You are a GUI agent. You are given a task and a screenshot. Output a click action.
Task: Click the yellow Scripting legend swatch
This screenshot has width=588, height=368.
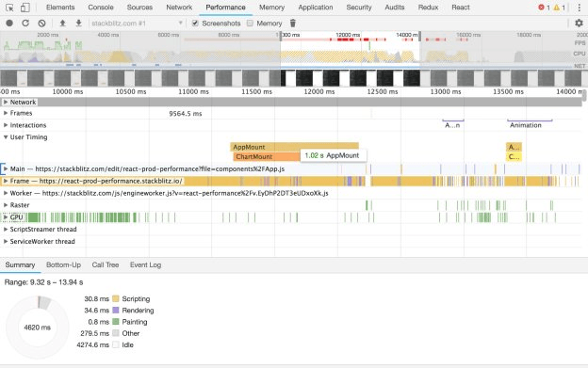click(x=116, y=298)
